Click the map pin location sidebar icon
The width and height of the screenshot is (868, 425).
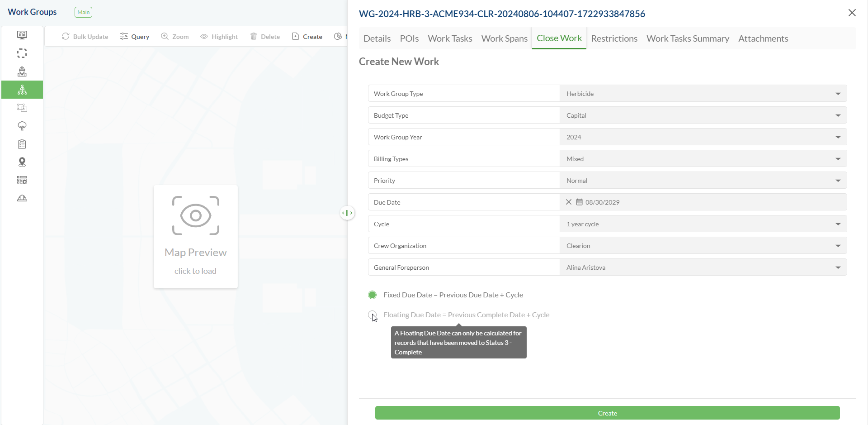pos(22,162)
